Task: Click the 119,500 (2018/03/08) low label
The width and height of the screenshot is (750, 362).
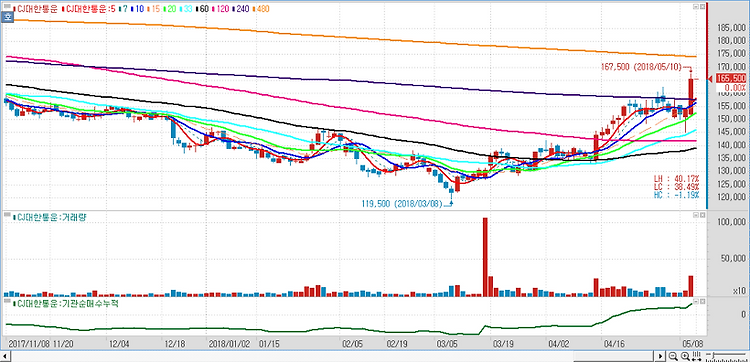Action: (402, 203)
